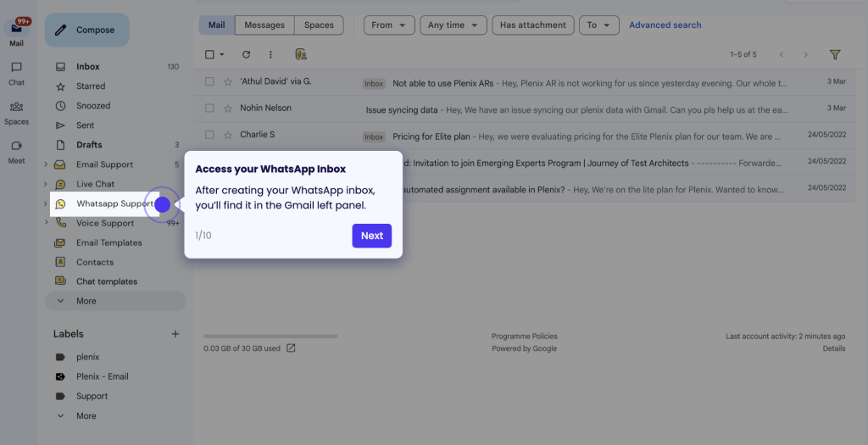Open Voice Support phone icon

(x=61, y=222)
